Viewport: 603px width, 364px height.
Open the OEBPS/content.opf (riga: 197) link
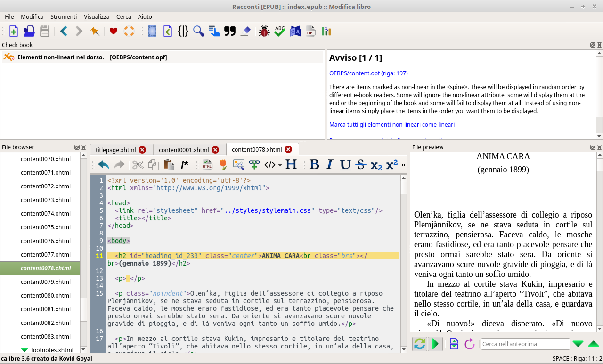[368, 73]
